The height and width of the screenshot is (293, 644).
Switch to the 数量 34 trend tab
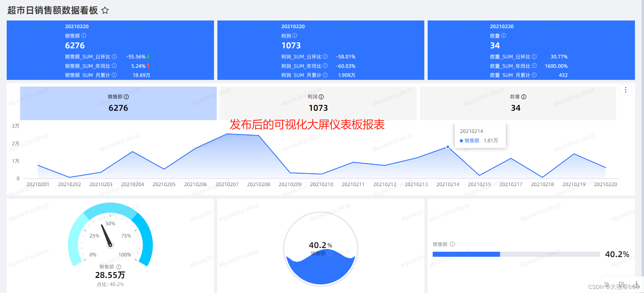tap(518, 103)
